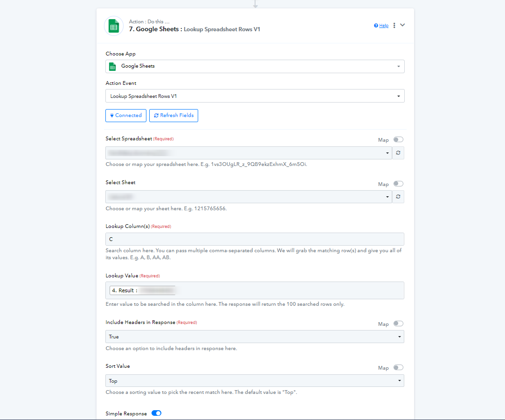Toggle Map switch for Include Headers in Response
Viewport: 505px width, 420px height.
click(398, 324)
